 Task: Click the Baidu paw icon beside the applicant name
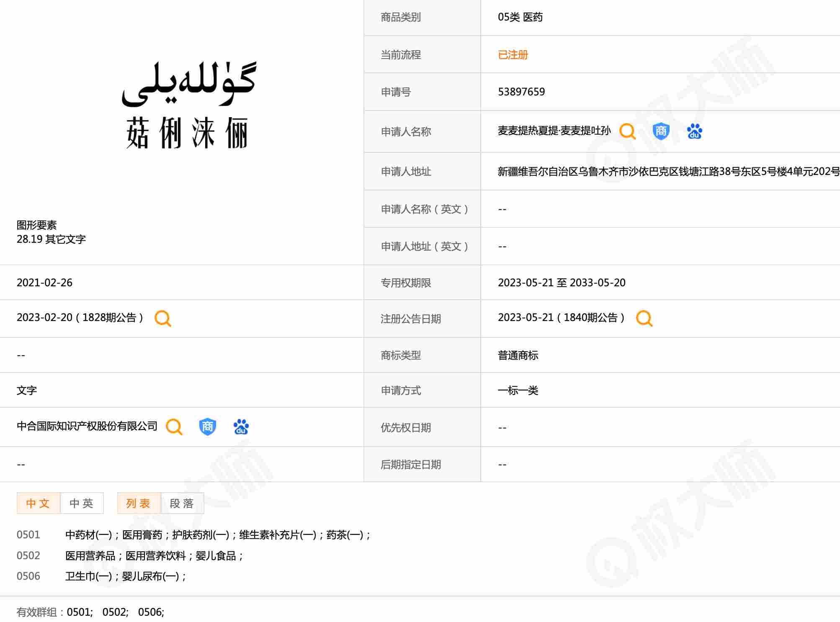click(x=694, y=131)
